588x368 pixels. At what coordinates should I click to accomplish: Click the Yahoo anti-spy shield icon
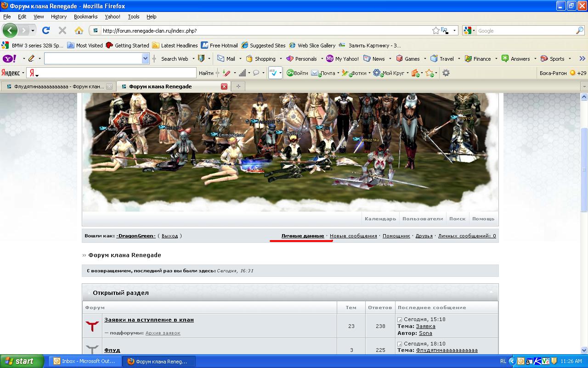(201, 58)
